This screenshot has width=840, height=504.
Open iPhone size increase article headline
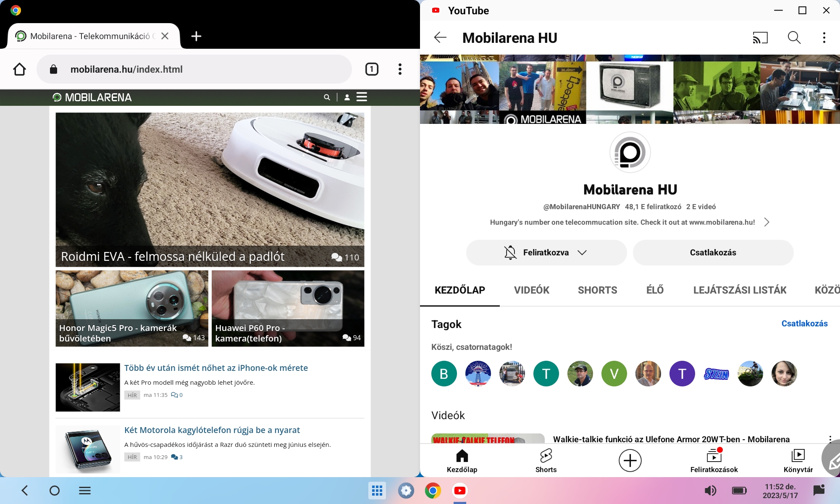(x=216, y=368)
